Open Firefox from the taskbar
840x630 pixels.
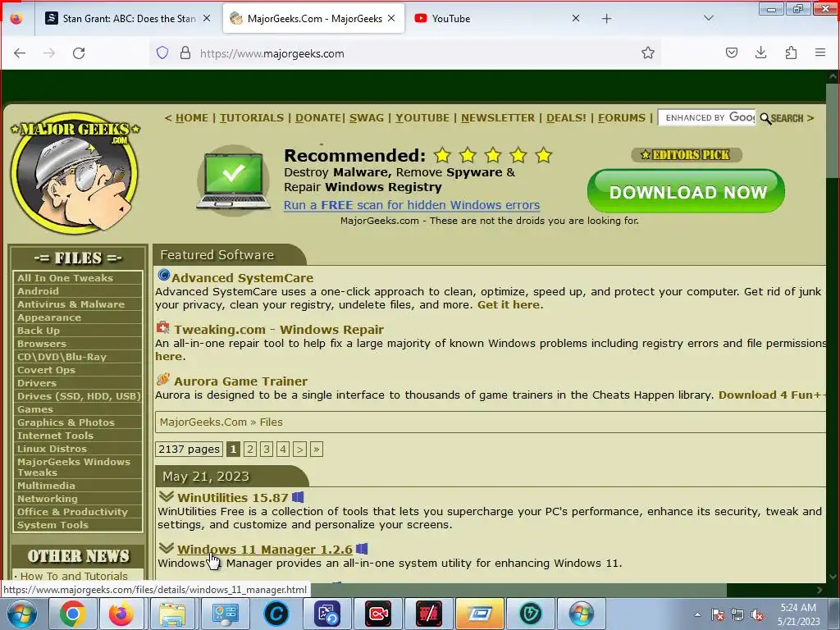(121, 614)
